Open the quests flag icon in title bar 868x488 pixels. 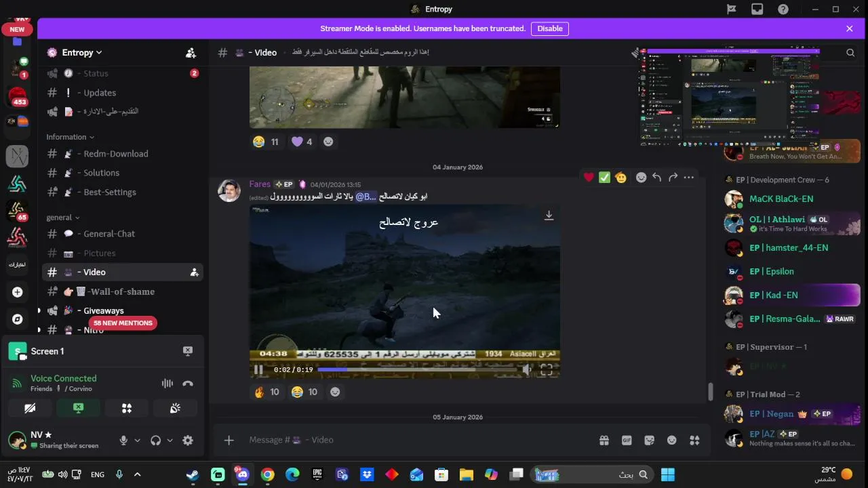point(732,9)
